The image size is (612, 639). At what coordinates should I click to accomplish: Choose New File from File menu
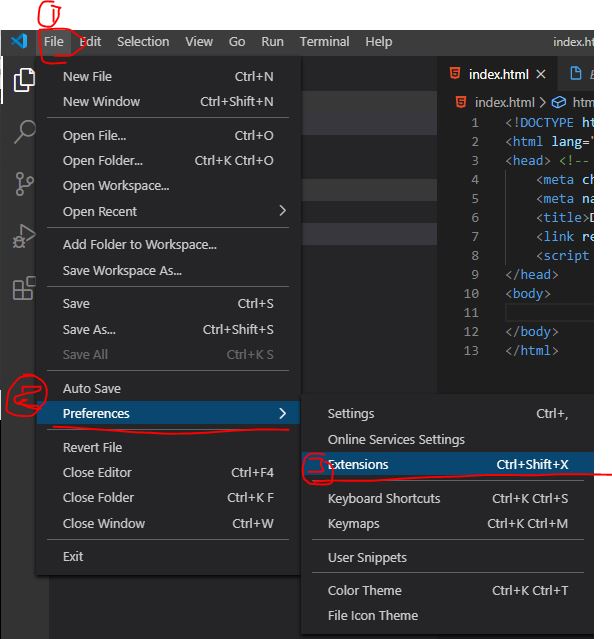(x=168, y=77)
